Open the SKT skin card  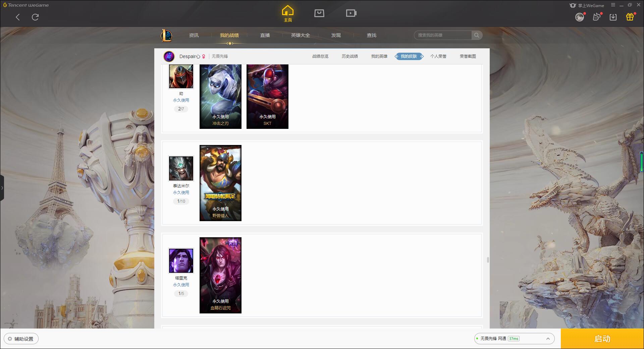[x=267, y=96]
